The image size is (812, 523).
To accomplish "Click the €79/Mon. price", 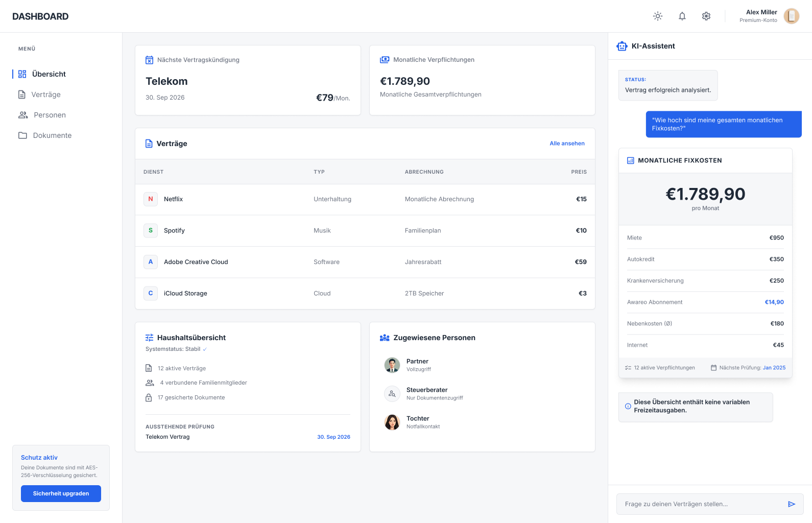I will (333, 98).
